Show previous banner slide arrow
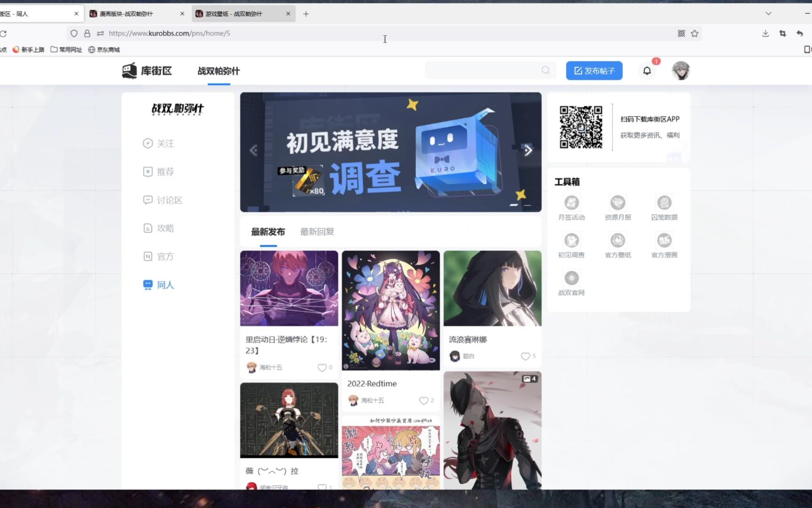Image resolution: width=812 pixels, height=508 pixels. [253, 151]
